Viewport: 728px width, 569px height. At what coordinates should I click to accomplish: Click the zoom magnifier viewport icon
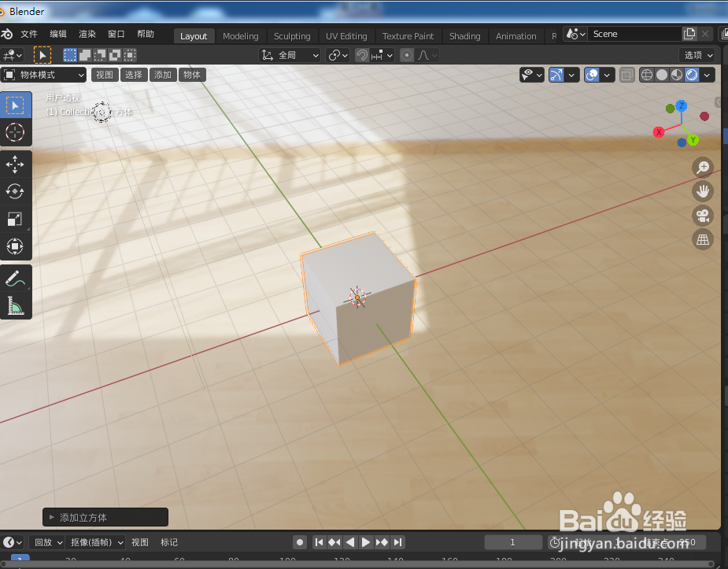703,167
